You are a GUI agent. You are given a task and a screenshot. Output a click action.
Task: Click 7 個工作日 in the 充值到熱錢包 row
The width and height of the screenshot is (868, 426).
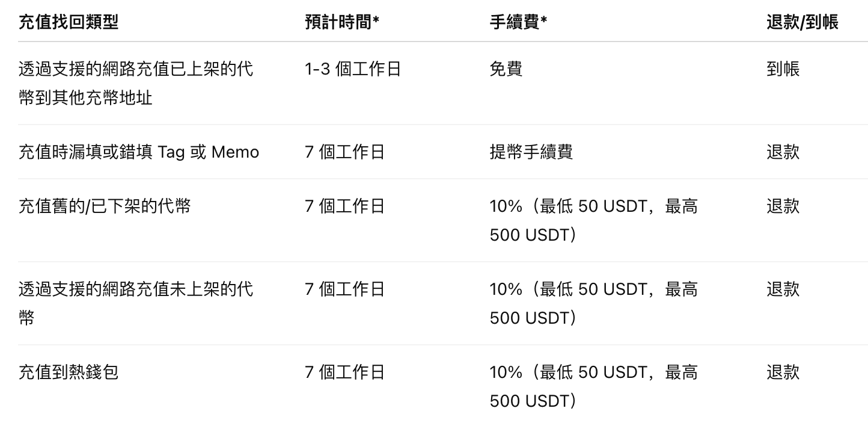click(344, 372)
